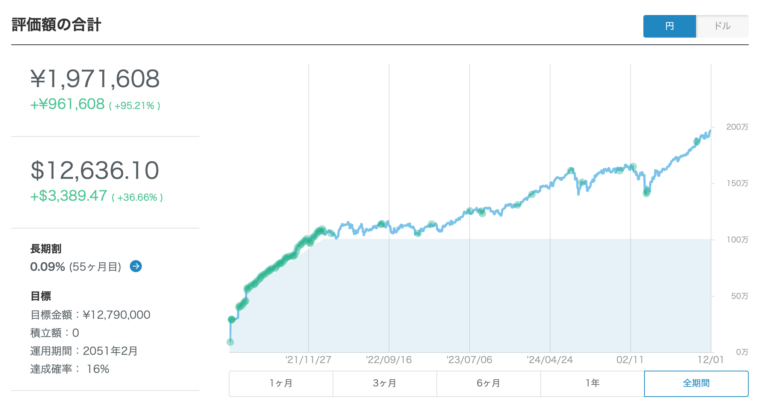
Task: Click the 評価額の合計 heading
Action: 56,25
